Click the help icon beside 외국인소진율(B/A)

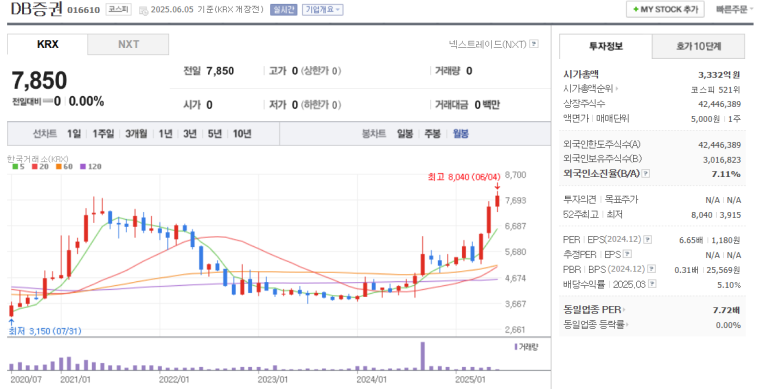[646, 174]
